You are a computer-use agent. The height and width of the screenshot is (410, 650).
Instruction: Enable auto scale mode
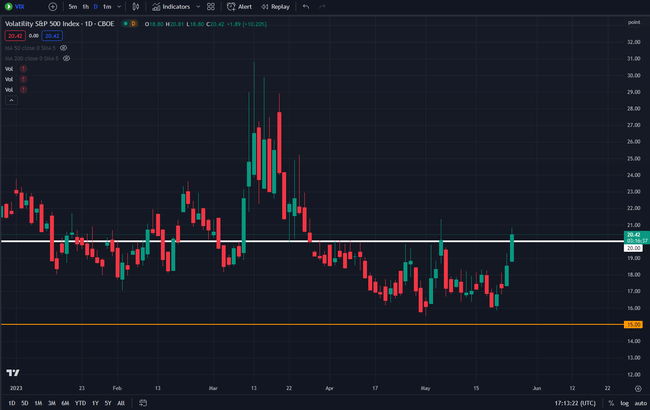[640, 403]
